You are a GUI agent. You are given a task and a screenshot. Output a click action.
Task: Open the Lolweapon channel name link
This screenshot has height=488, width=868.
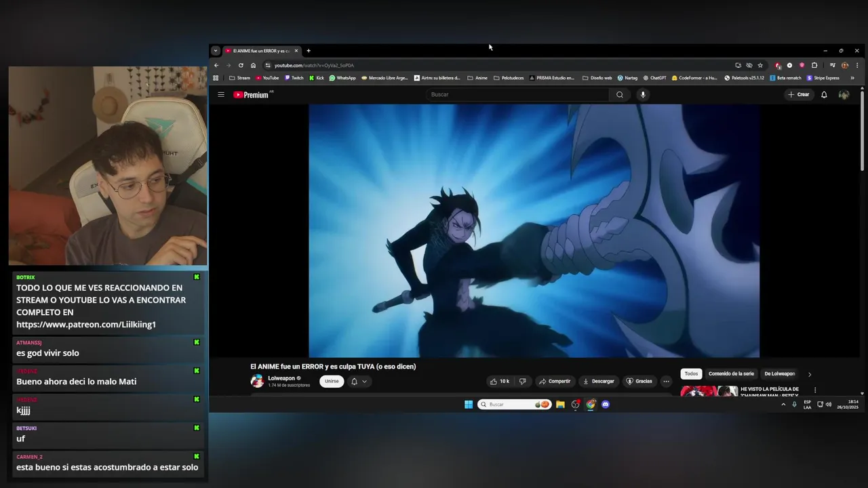pyautogui.click(x=281, y=378)
